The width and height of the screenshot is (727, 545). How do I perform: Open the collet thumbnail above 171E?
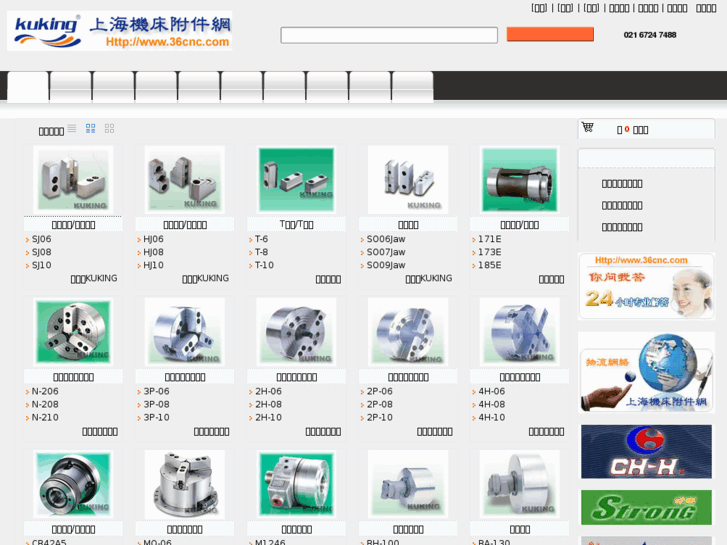(x=520, y=180)
